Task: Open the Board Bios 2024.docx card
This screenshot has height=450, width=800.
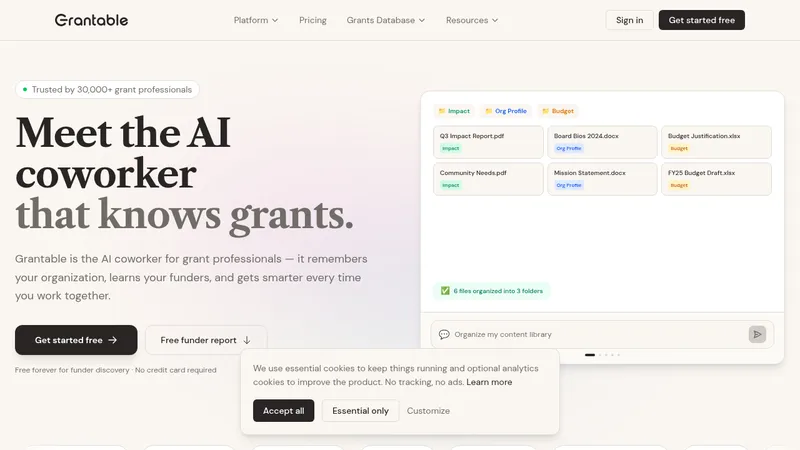Action: coord(602,142)
